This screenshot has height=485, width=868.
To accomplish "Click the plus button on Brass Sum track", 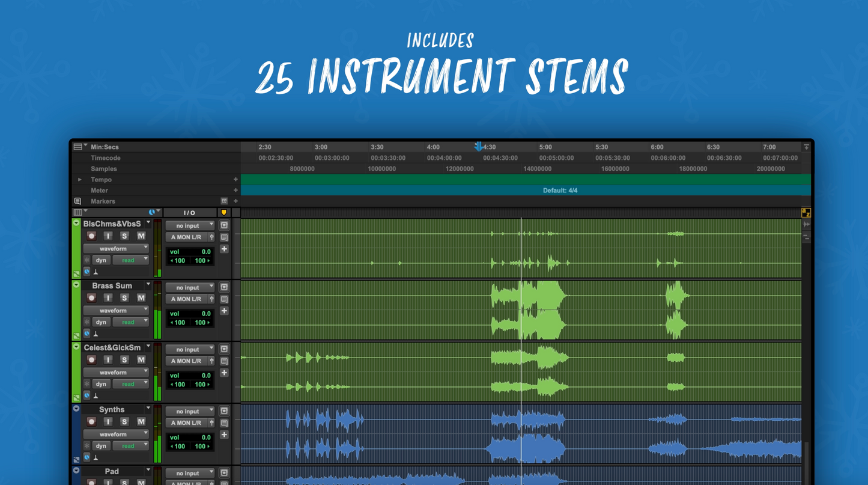I will coord(224,311).
